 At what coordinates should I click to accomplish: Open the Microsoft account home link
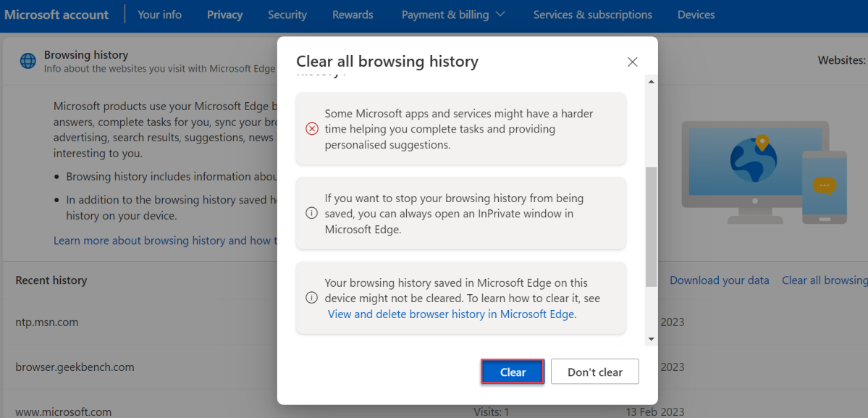56,15
